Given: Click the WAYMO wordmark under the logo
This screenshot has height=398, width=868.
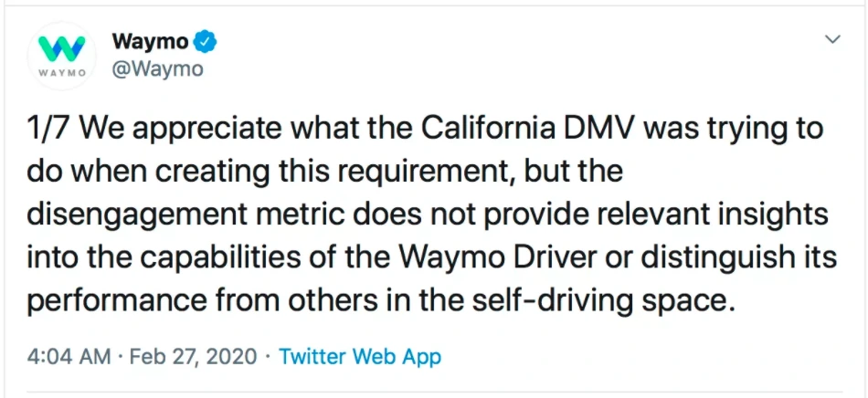Looking at the screenshot, I should pyautogui.click(x=63, y=72).
